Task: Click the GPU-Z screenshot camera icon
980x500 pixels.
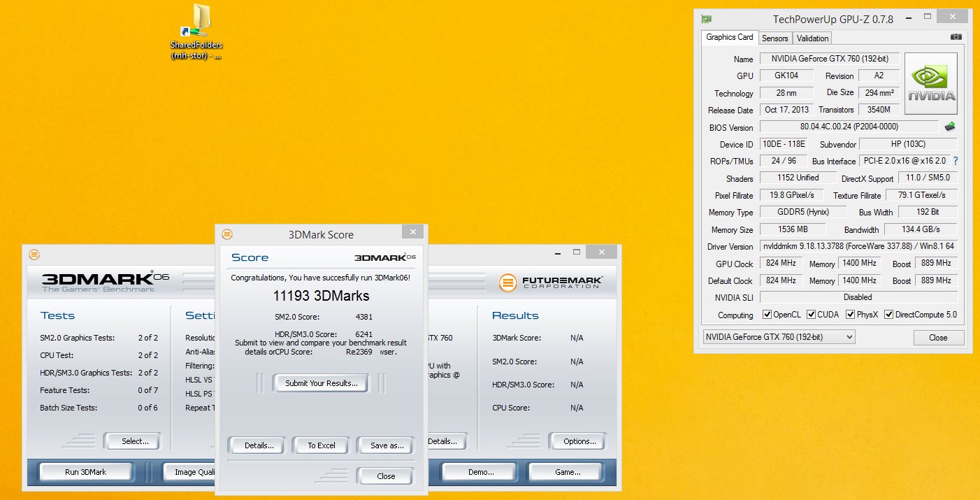Action: (x=956, y=37)
